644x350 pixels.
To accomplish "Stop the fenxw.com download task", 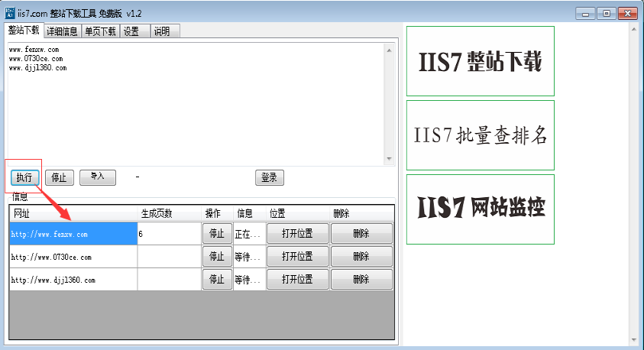I will [x=217, y=234].
